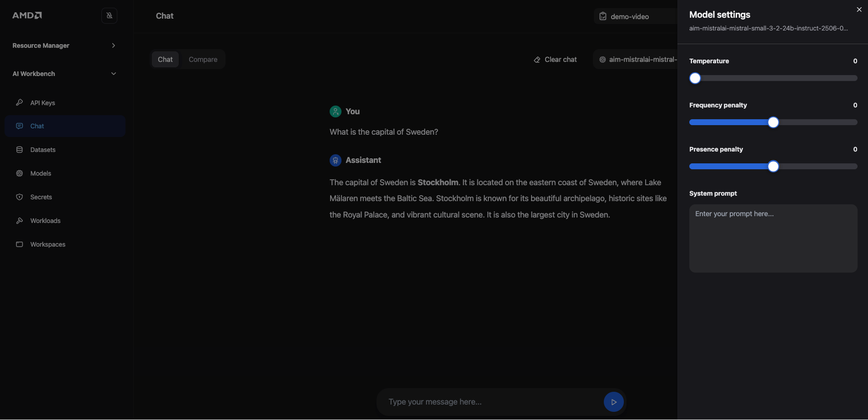
Task: Open Workloads page from sidebar
Action: [x=45, y=221]
